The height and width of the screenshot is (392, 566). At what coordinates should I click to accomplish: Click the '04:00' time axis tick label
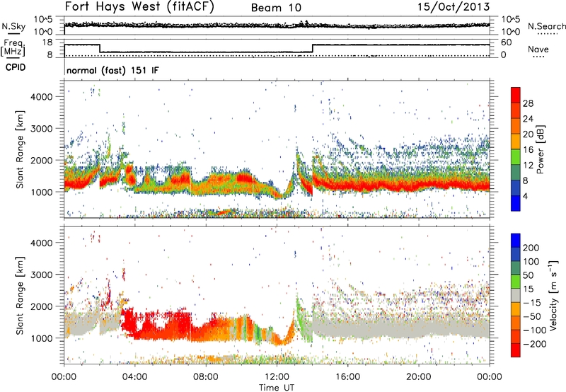coord(134,377)
